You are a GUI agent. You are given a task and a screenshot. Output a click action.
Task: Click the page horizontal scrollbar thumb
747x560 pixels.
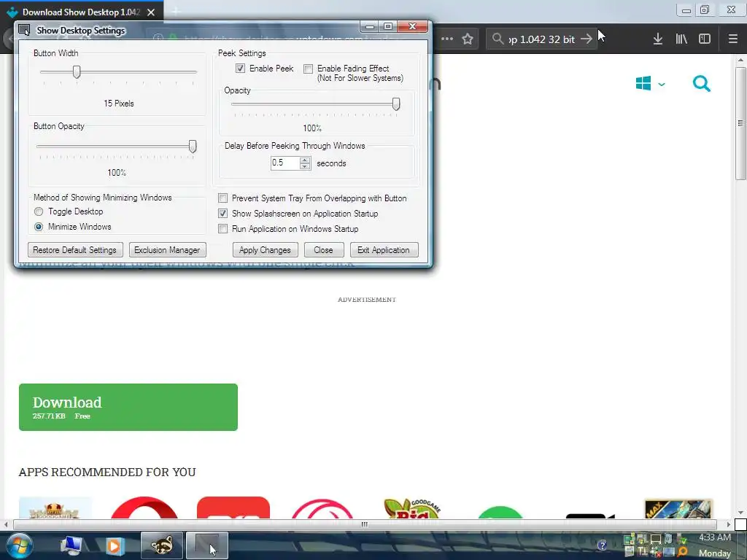pyautogui.click(x=365, y=524)
